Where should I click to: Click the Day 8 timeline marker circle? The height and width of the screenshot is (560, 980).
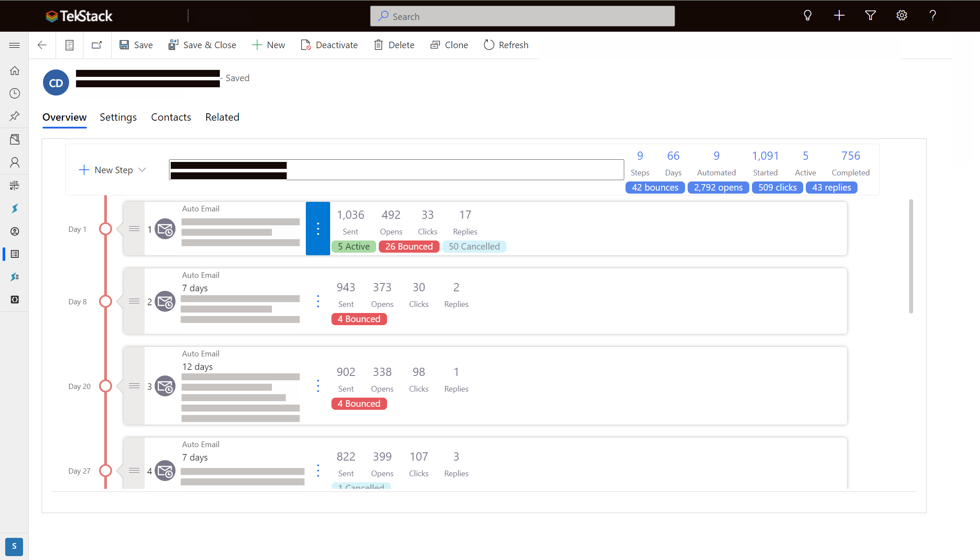(x=106, y=301)
